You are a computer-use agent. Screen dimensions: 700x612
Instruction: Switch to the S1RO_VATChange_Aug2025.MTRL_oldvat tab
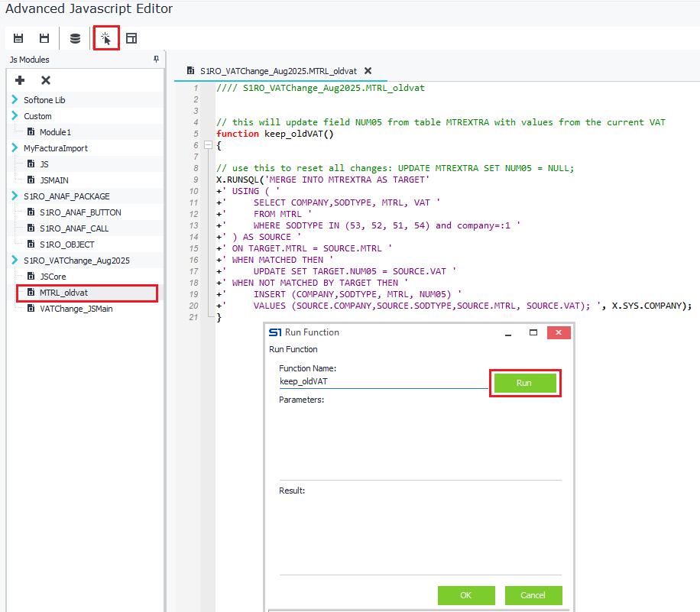click(x=278, y=71)
